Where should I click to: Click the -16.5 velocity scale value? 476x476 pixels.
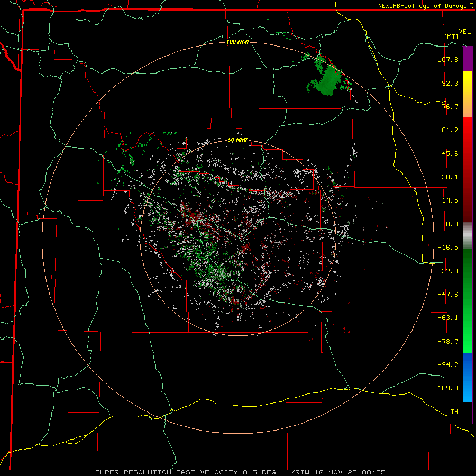(448, 248)
